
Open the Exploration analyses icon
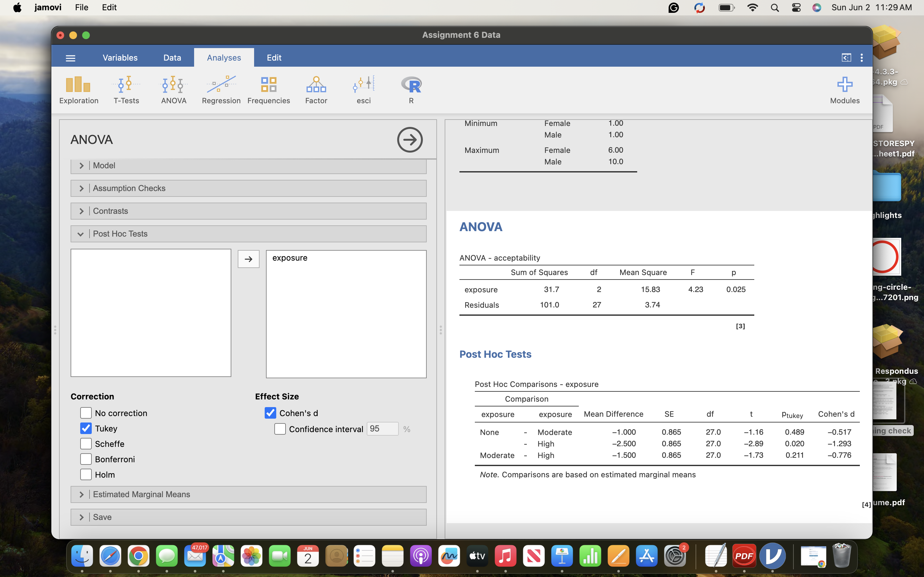tap(79, 90)
